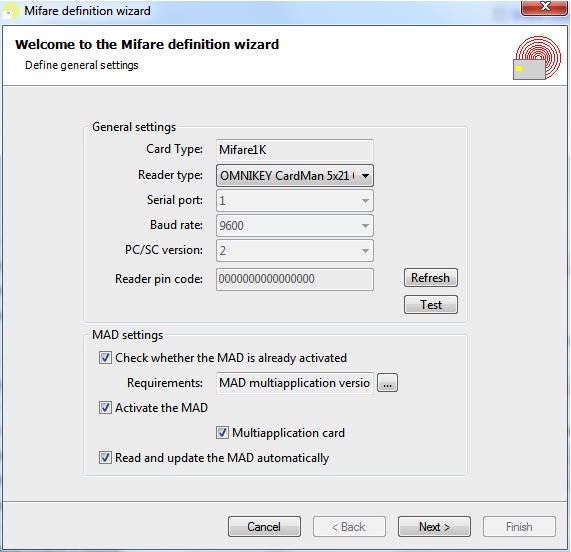The height and width of the screenshot is (552, 571).
Task: Click Next to continue the wizard
Action: click(x=434, y=527)
